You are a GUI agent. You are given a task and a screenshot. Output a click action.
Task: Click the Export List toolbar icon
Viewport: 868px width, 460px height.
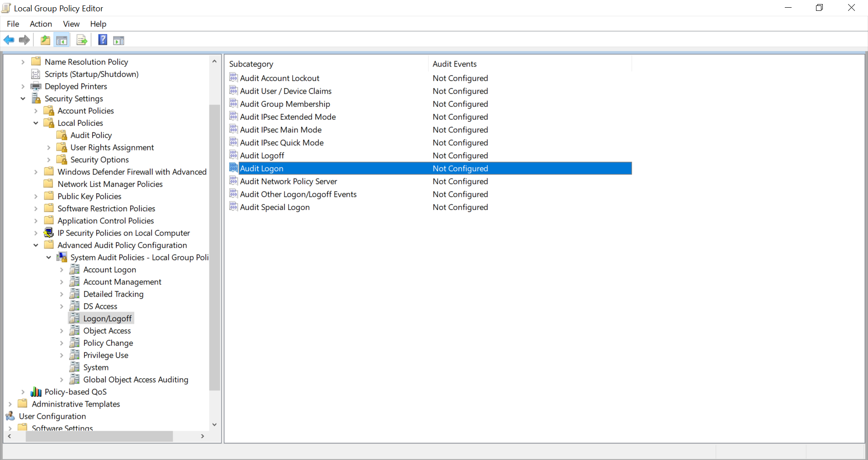coord(82,40)
